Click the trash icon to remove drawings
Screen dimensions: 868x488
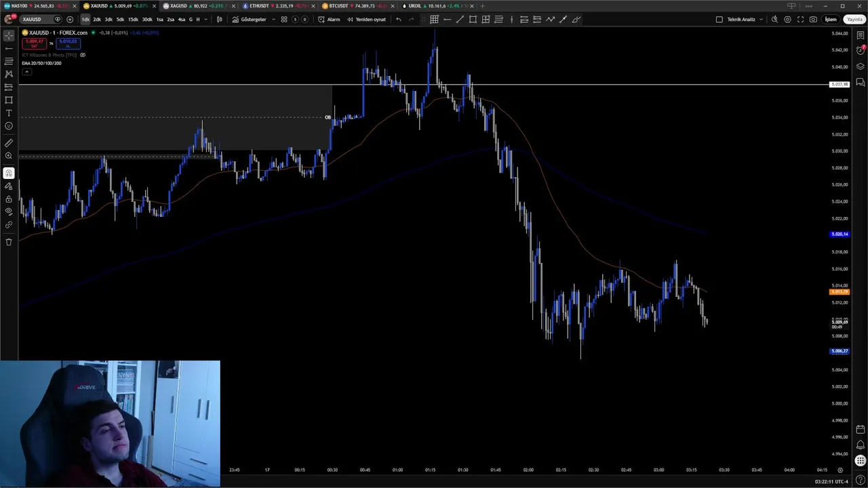tap(9, 242)
